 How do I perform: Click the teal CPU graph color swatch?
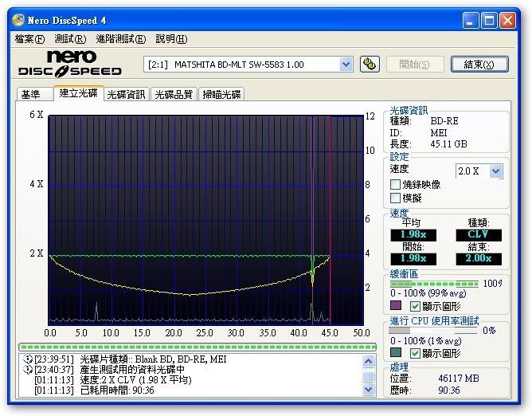[396, 352]
